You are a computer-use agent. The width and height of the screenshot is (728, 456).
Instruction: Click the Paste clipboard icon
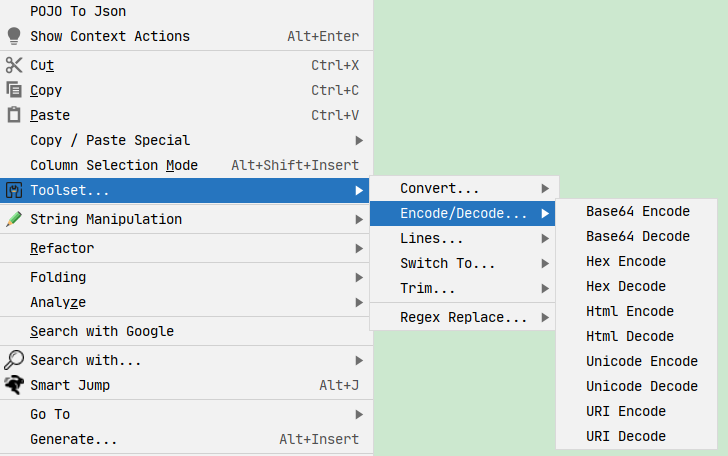[x=14, y=115]
